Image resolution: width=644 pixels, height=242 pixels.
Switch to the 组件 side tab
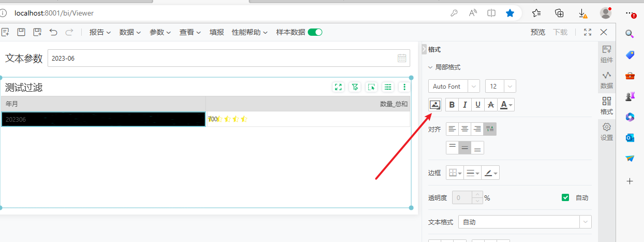click(x=607, y=54)
